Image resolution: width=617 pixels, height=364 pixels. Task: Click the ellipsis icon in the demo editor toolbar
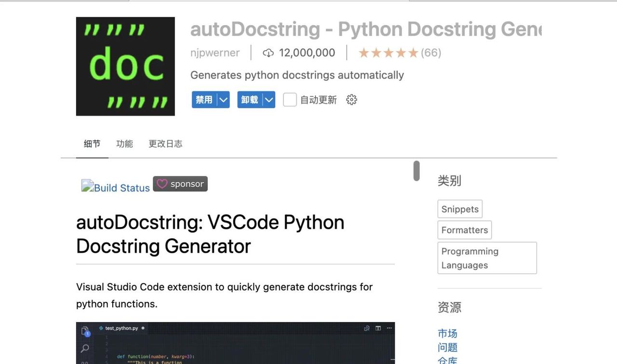tap(389, 328)
